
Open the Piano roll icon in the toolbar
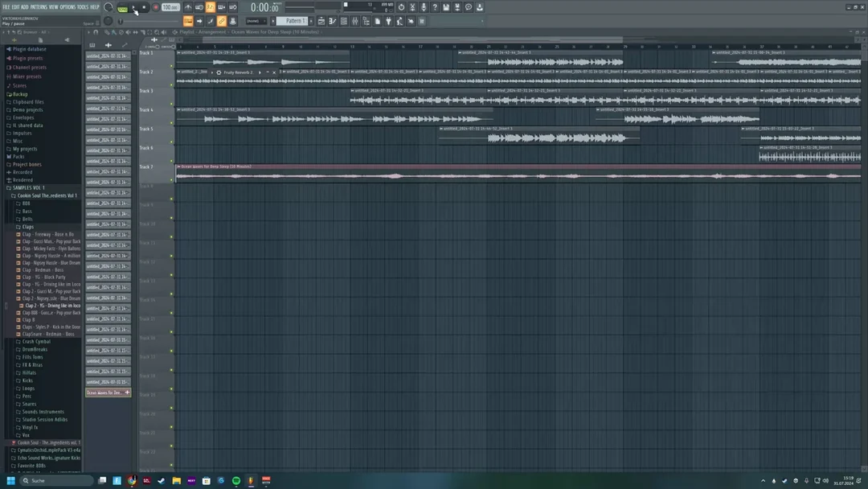pyautogui.click(x=333, y=21)
